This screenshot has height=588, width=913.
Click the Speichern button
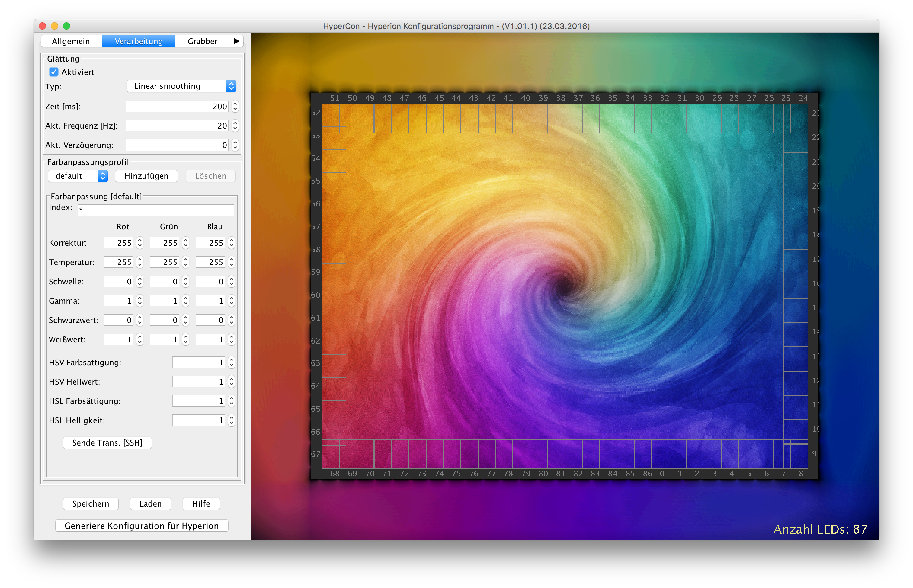pyautogui.click(x=91, y=503)
